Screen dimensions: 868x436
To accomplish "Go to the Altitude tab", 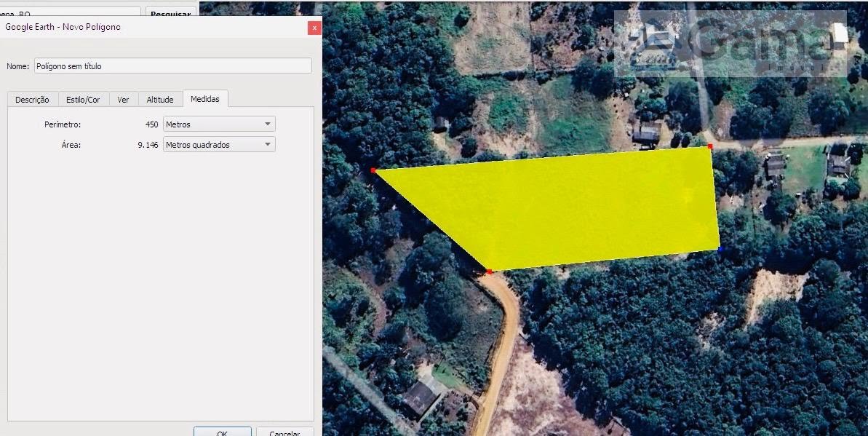I will pos(160,100).
